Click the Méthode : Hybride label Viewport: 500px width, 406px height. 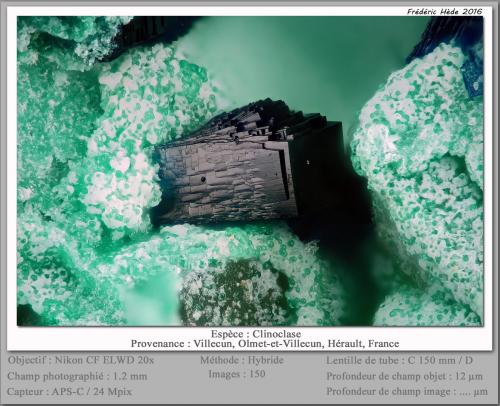pyautogui.click(x=242, y=360)
